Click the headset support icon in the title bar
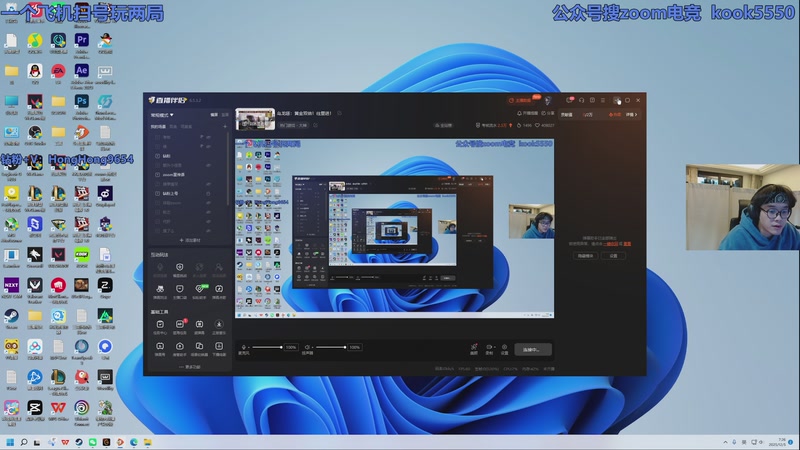Screen dimensions: 800x450 (581, 100)
